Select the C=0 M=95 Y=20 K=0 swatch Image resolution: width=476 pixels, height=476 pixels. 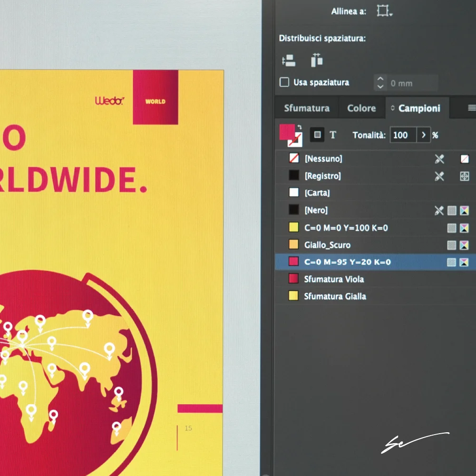(x=375, y=262)
